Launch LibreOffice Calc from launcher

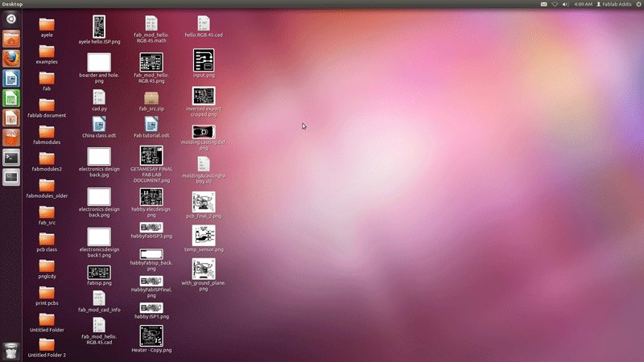coord(11,98)
